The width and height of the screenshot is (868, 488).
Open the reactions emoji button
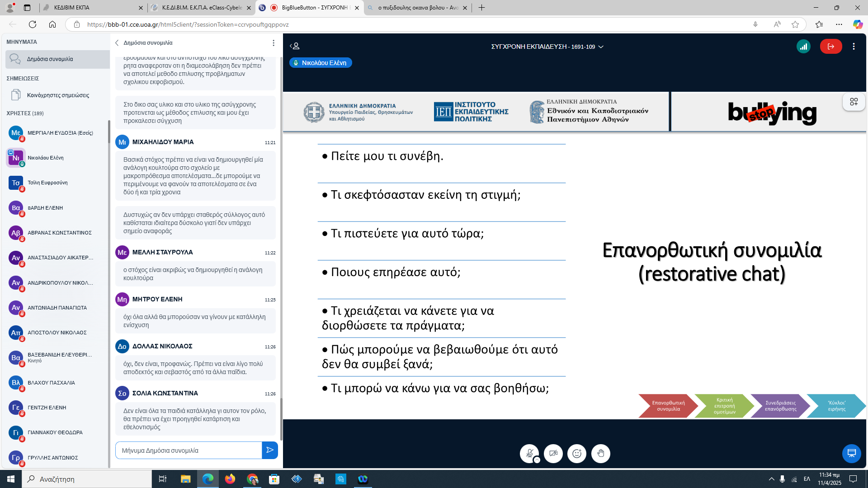(x=577, y=453)
